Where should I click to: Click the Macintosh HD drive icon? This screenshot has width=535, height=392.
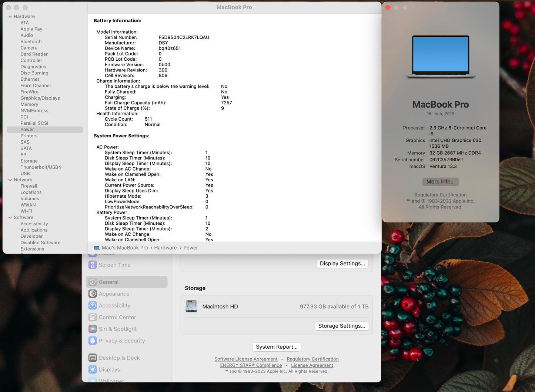pyautogui.click(x=191, y=306)
